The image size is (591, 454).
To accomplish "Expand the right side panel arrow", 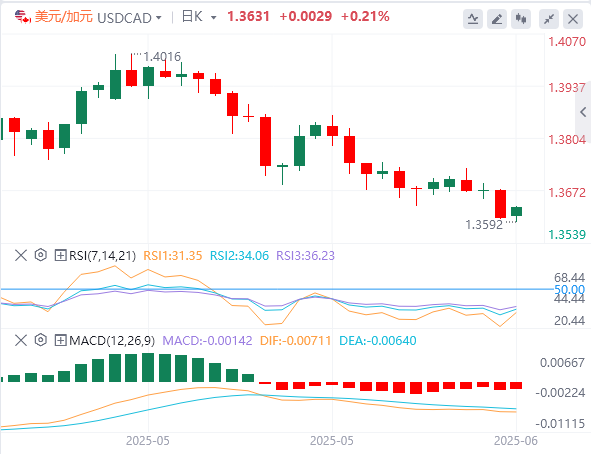I will (583, 112).
